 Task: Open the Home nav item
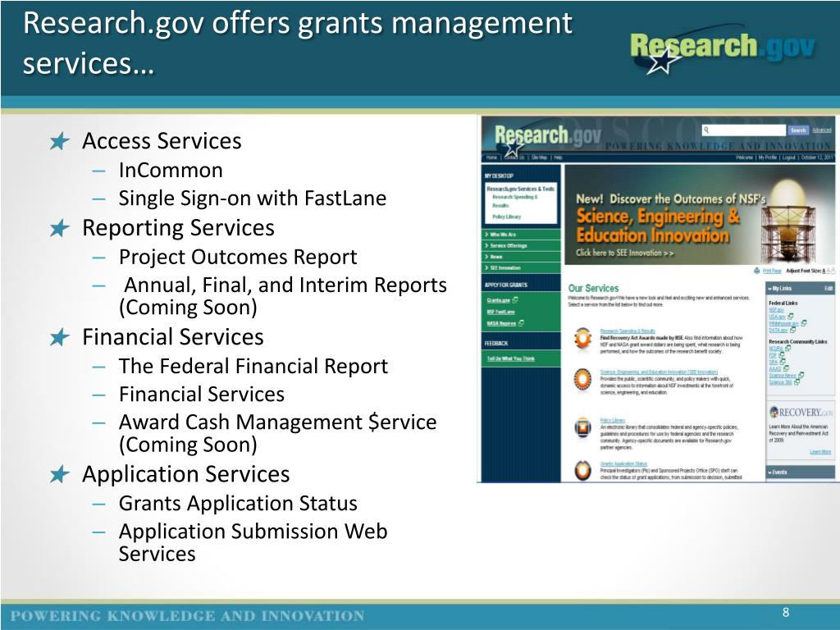491,157
